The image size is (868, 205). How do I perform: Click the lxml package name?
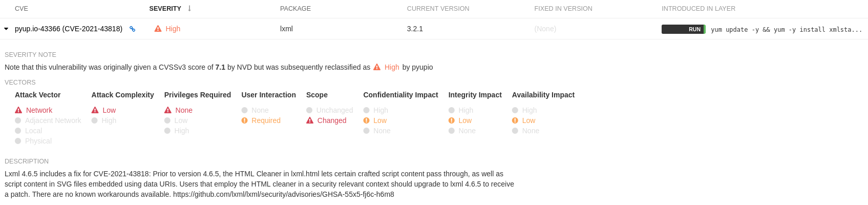point(286,29)
